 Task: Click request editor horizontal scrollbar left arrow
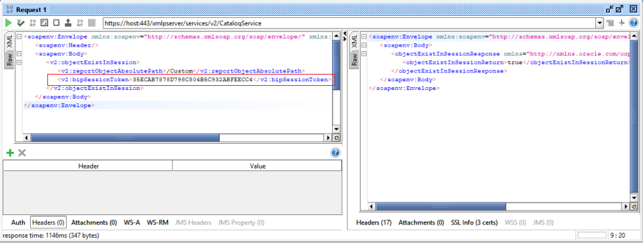coord(27,138)
